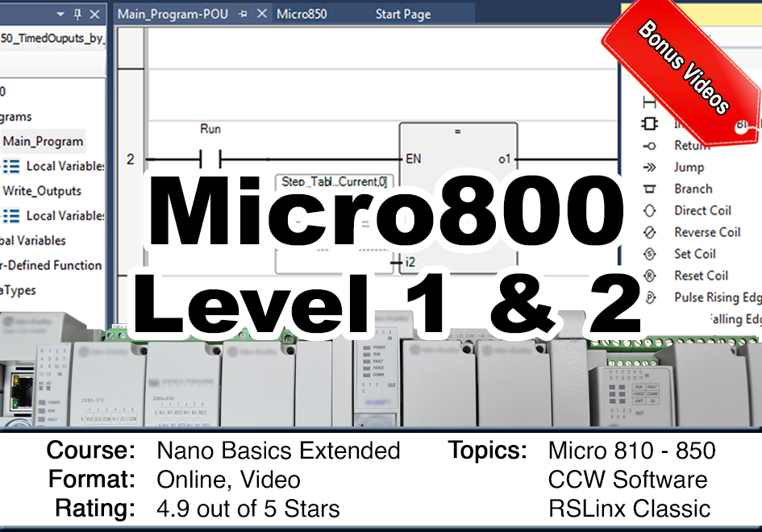Toggle auto-hide pin on the left panel
Screen dimensions: 762x532
pos(78,15)
